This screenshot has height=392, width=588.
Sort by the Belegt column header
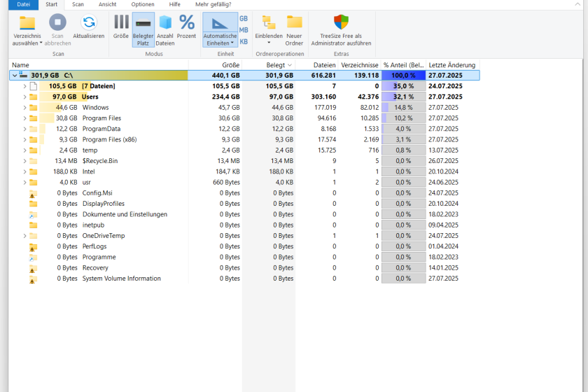click(x=269, y=65)
